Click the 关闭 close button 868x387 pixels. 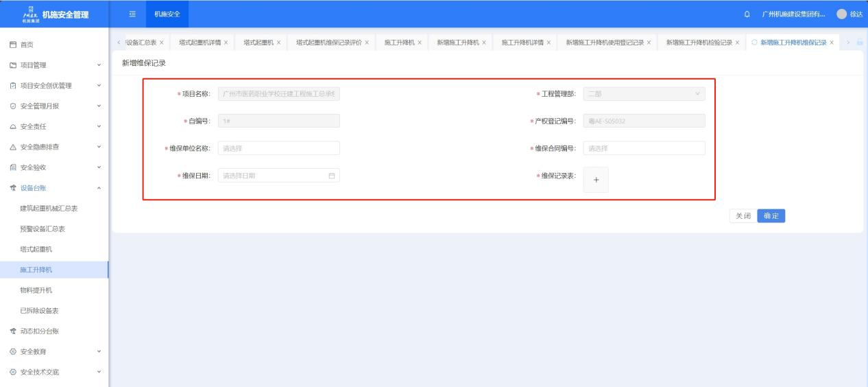pyautogui.click(x=743, y=215)
